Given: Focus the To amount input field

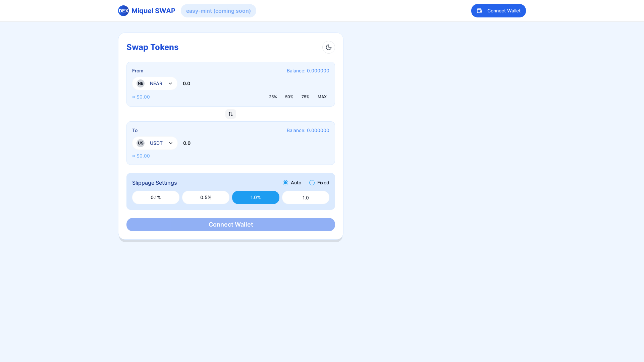Looking at the screenshot, I should pyautogui.click(x=256, y=143).
